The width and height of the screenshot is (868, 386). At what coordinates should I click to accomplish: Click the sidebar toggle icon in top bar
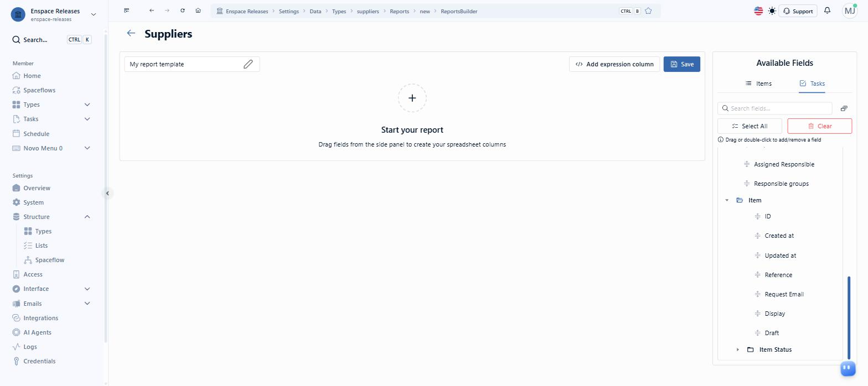click(127, 11)
